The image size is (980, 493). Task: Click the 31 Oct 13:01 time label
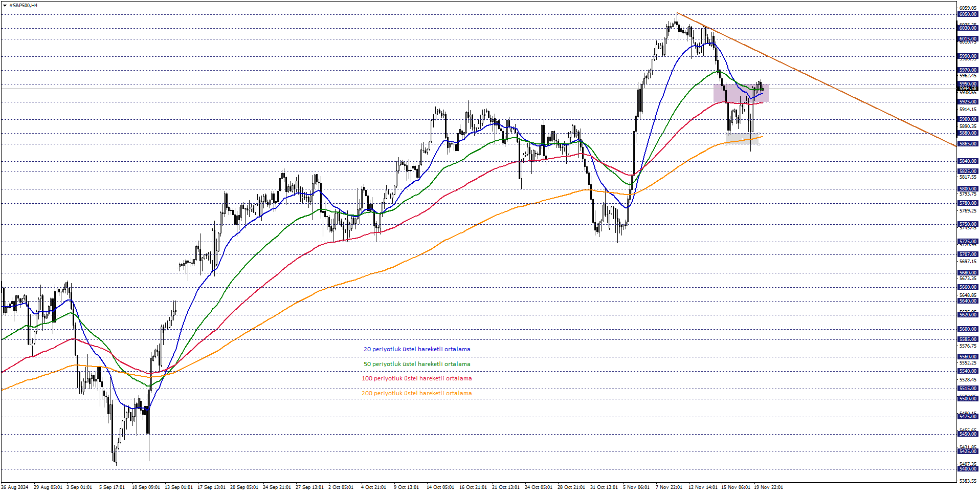(x=604, y=487)
